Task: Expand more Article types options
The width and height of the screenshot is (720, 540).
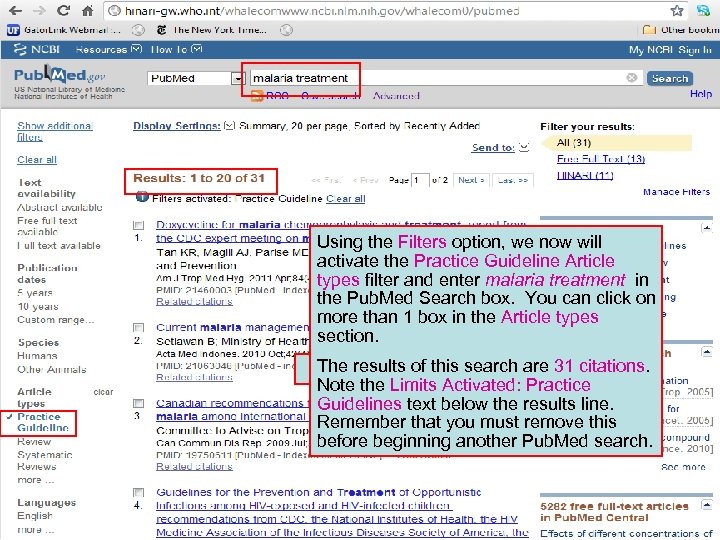Action: [35, 480]
